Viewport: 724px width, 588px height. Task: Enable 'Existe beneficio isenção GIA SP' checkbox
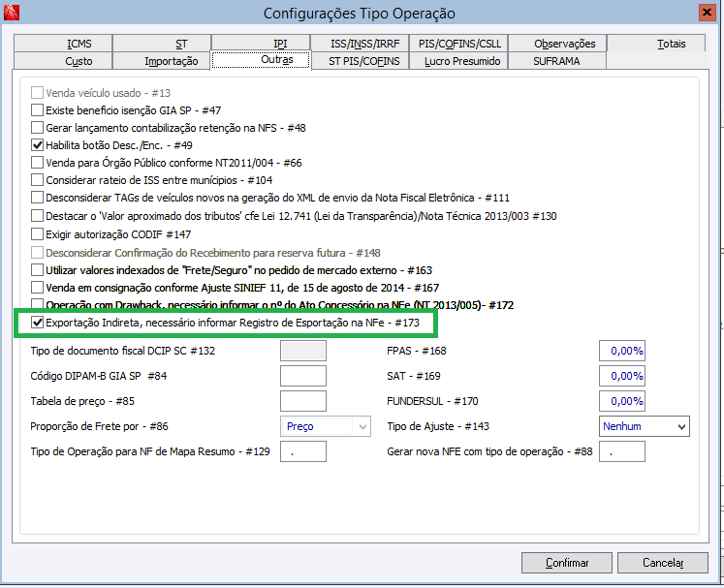(x=37, y=110)
